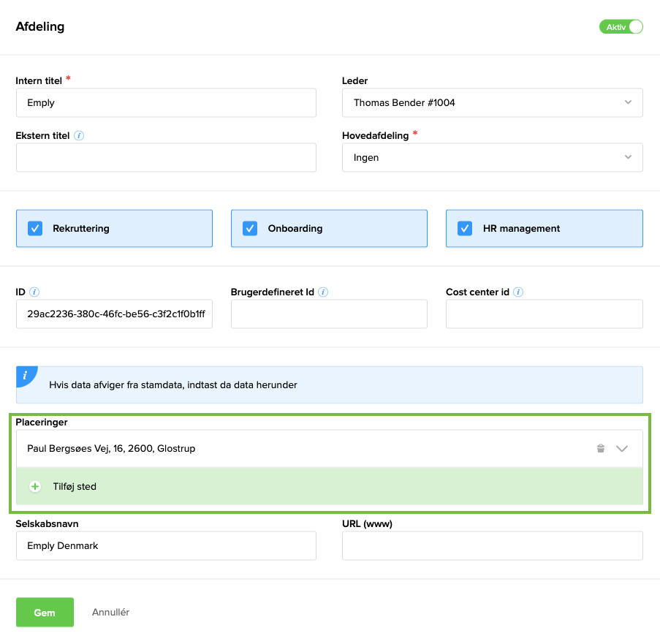The height and width of the screenshot is (644, 660).
Task: Open the Hovedafdeling dropdown
Action: click(492, 157)
